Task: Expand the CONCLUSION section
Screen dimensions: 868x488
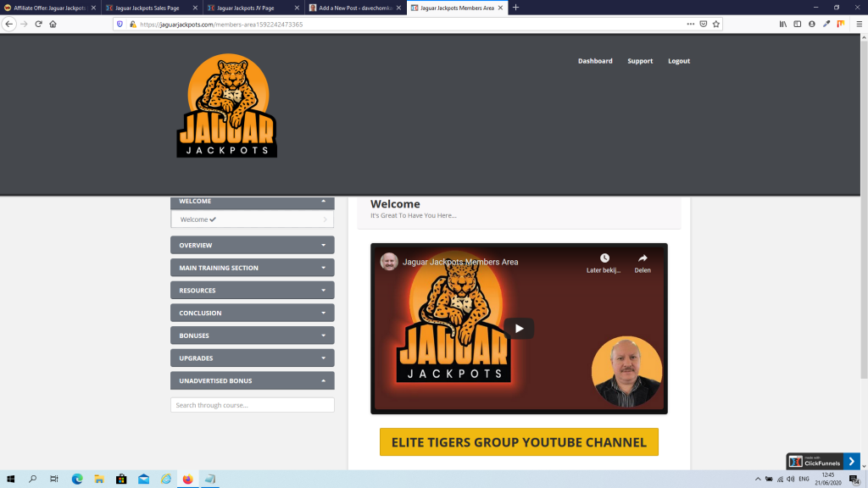Action: coord(253,313)
